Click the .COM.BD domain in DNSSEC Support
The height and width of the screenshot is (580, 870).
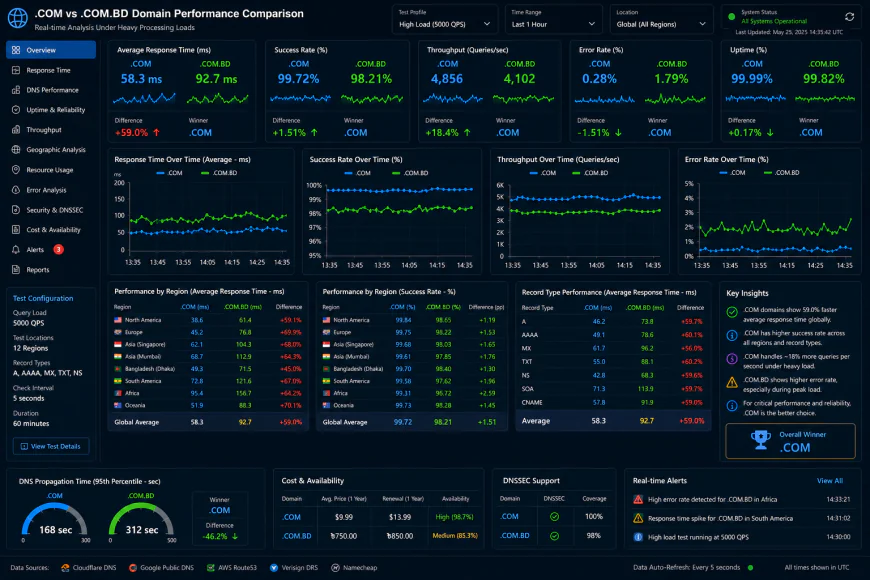coord(515,536)
